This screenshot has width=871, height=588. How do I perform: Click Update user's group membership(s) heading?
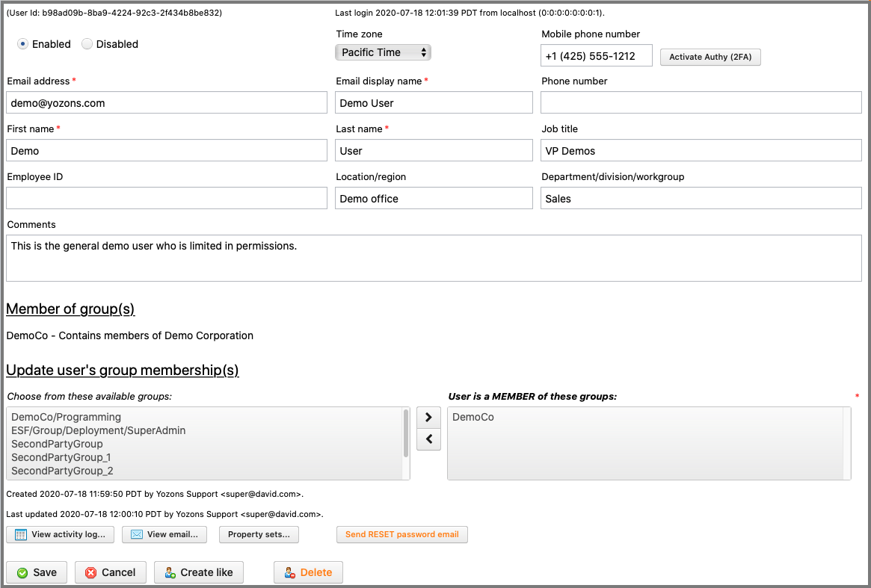pyautogui.click(x=122, y=370)
